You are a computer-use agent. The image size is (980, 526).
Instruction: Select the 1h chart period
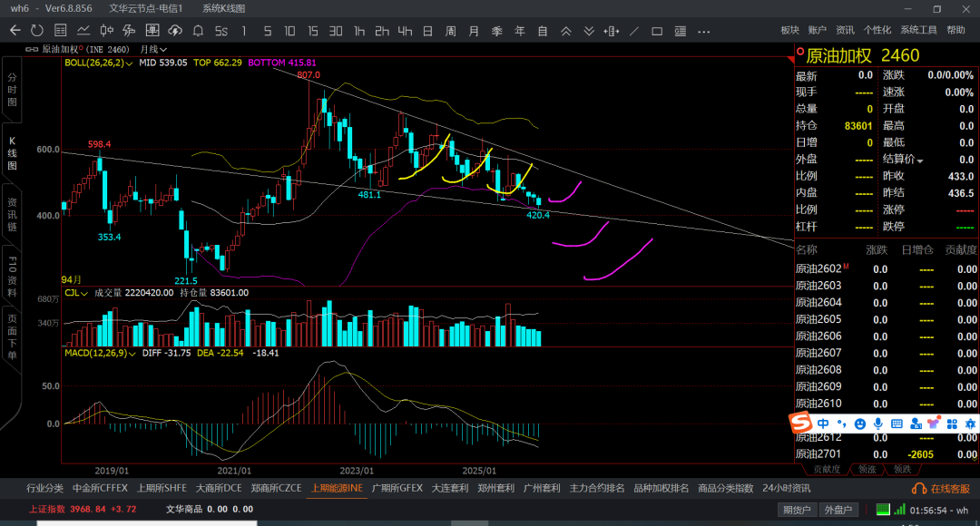358,31
